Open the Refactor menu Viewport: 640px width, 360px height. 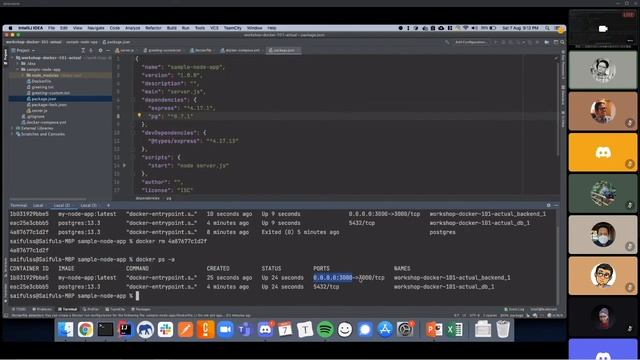tap(153, 28)
